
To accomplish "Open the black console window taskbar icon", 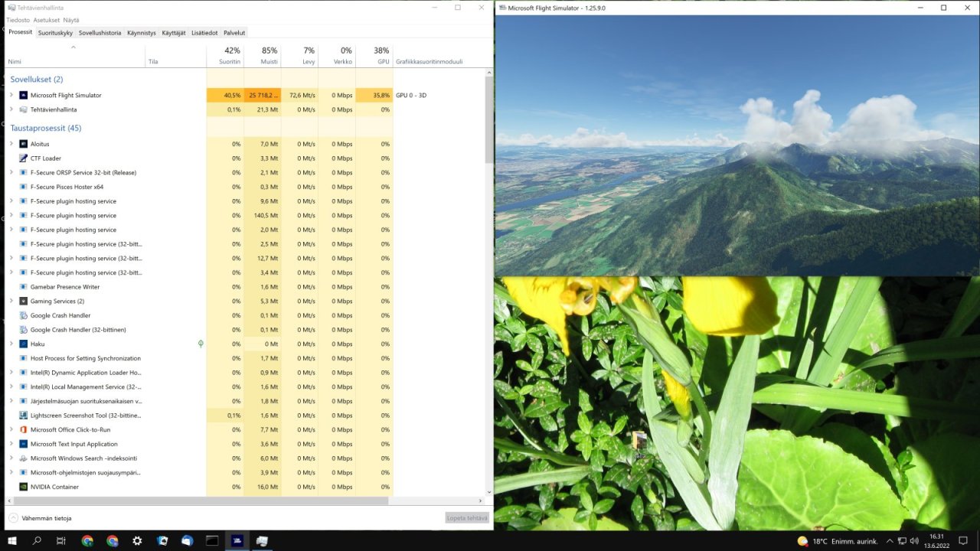I will (212, 540).
